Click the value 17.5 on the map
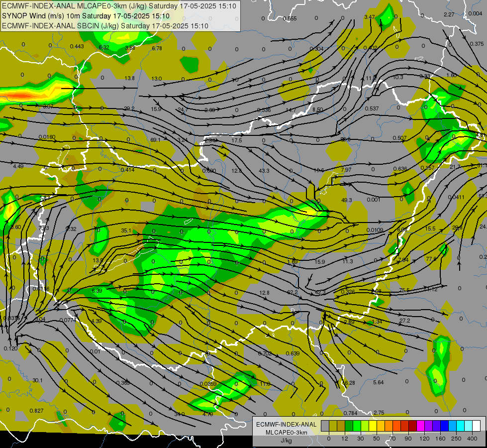This screenshot has width=487, height=448. click(237, 140)
